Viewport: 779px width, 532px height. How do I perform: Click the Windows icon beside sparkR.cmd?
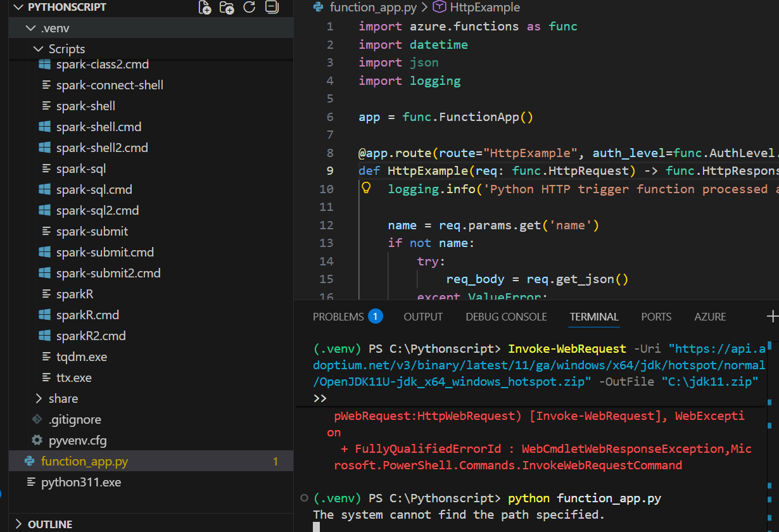(x=44, y=315)
